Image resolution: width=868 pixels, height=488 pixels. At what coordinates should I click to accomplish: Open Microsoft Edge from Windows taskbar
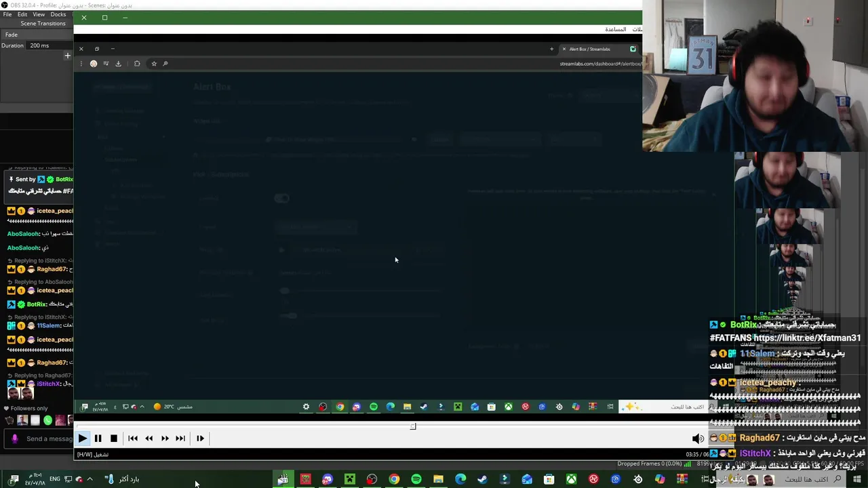tap(460, 479)
